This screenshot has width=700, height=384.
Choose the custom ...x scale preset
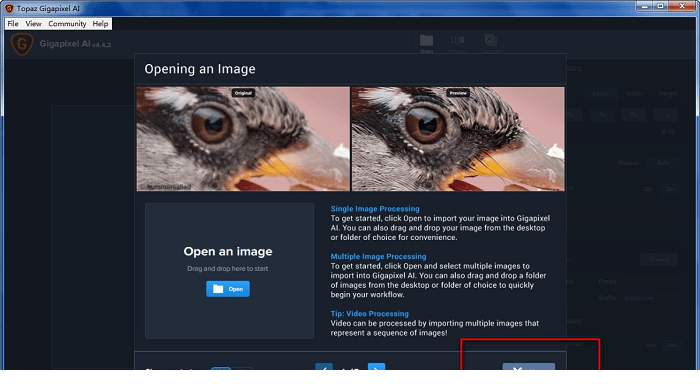pos(665,115)
